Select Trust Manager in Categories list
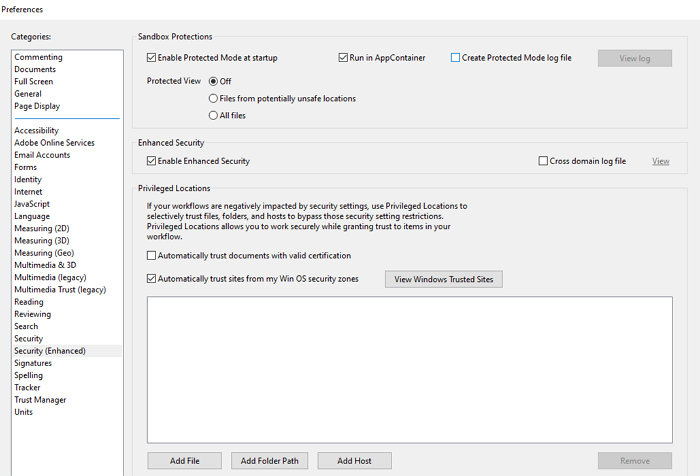The height and width of the screenshot is (476, 700). tap(40, 400)
